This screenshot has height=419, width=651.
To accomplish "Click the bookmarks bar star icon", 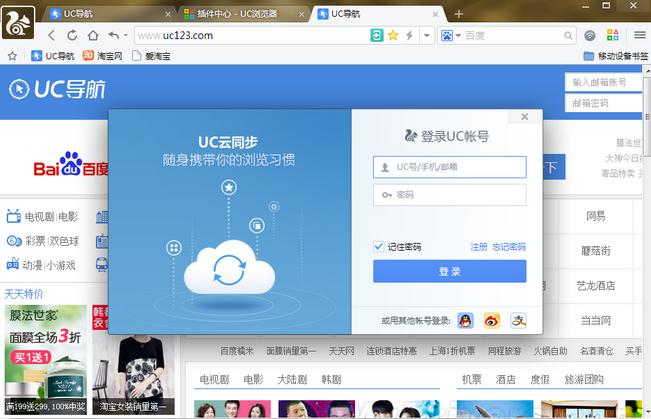I will click(x=12, y=56).
